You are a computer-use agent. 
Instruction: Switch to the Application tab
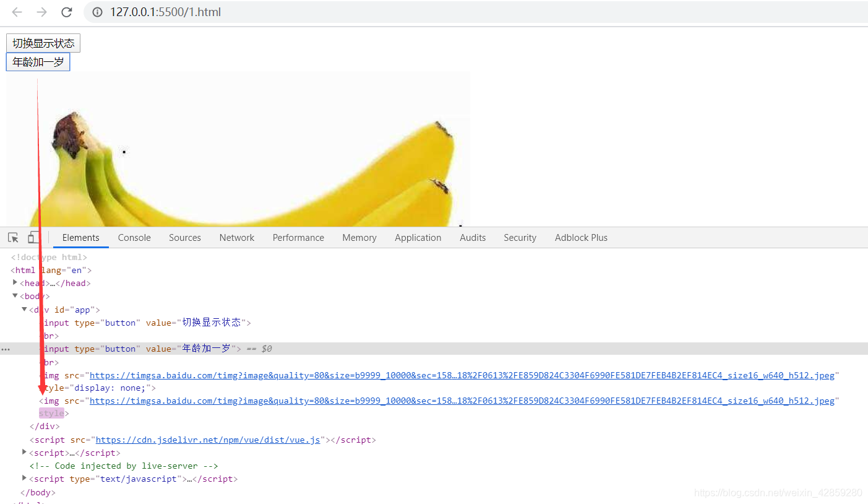point(418,238)
